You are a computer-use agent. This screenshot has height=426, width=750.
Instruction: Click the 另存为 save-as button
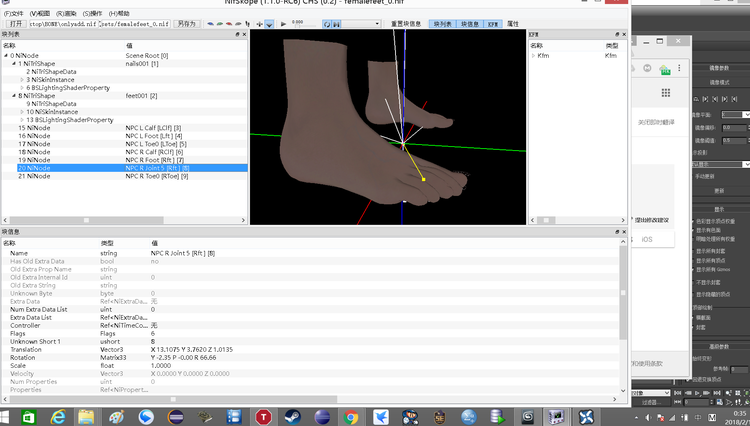[187, 23]
